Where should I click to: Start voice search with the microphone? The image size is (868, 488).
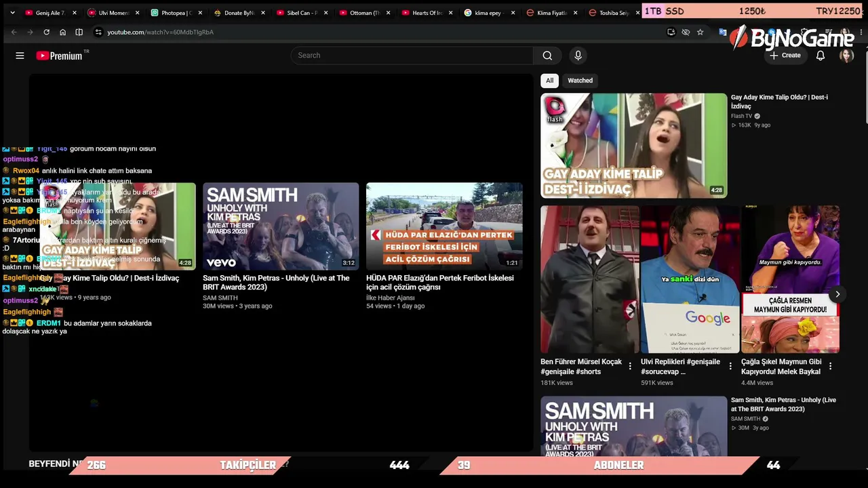578,56
